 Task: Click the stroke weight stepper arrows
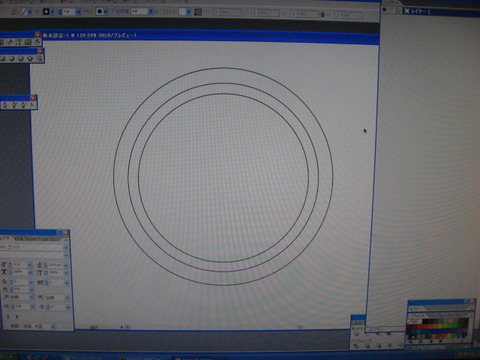tap(60, 12)
